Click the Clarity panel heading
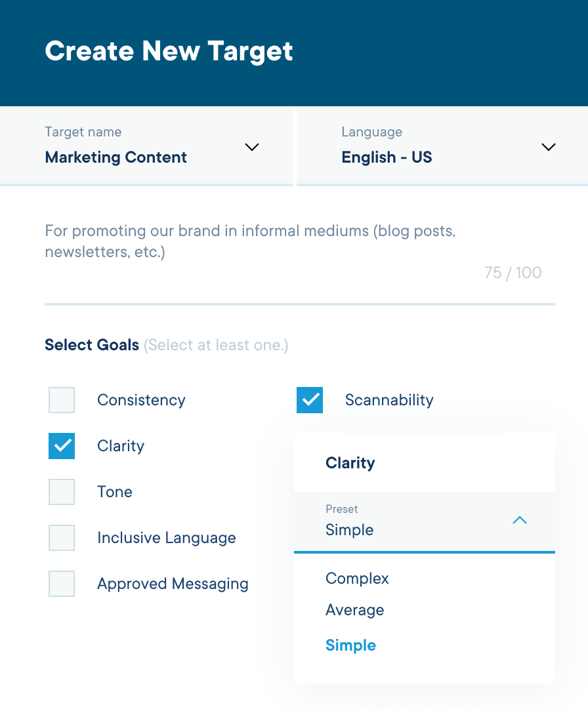588x711 pixels. [350, 463]
